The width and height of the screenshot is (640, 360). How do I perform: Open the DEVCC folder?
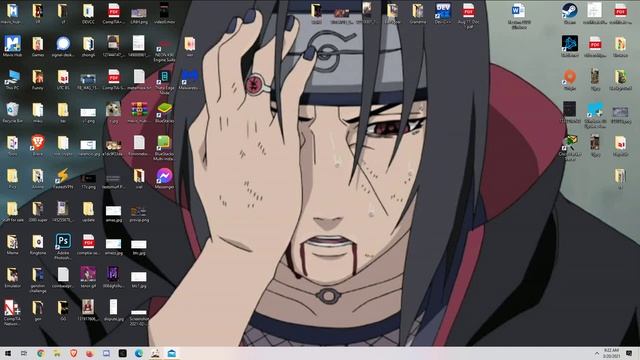pos(88,11)
